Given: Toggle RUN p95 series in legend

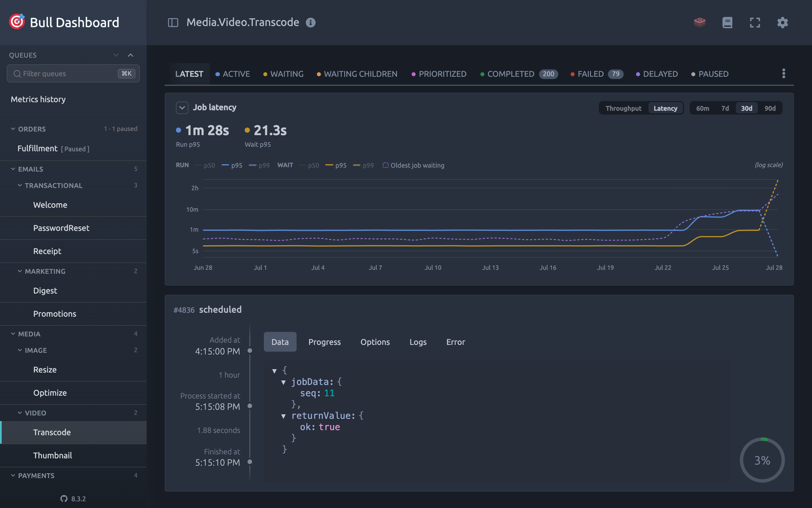Looking at the screenshot, I should pos(232,165).
